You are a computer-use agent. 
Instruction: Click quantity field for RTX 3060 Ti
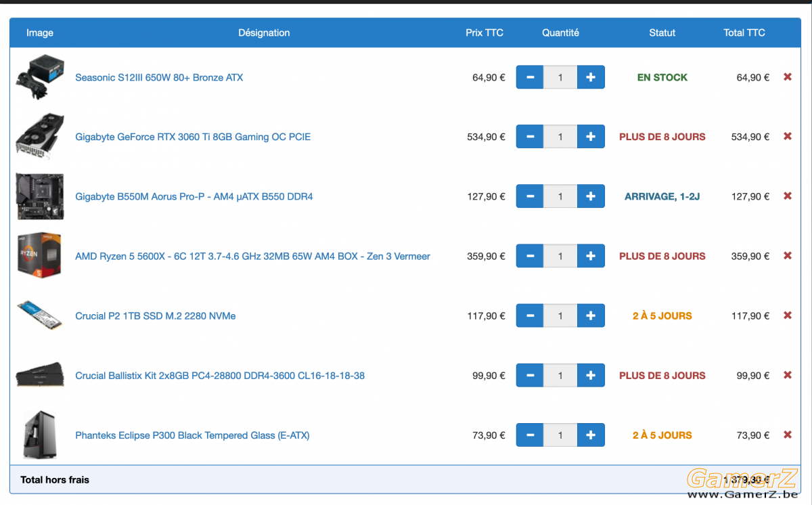tap(560, 137)
